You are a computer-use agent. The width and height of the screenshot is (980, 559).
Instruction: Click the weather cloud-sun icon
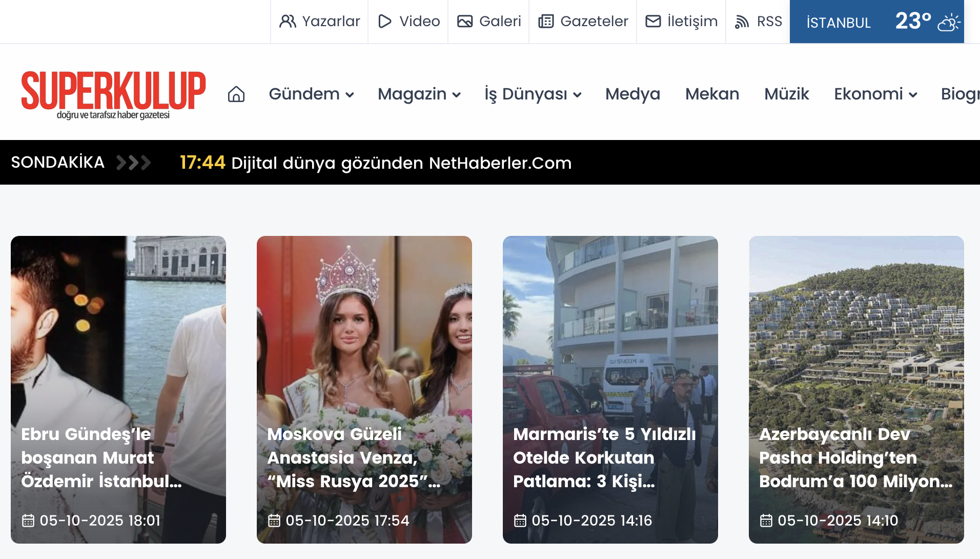[x=948, y=22]
